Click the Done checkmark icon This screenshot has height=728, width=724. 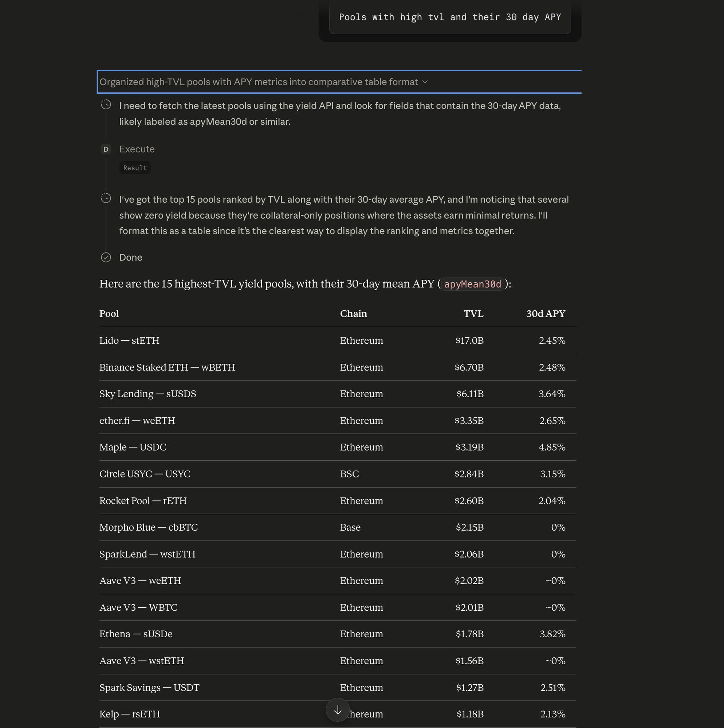click(106, 257)
